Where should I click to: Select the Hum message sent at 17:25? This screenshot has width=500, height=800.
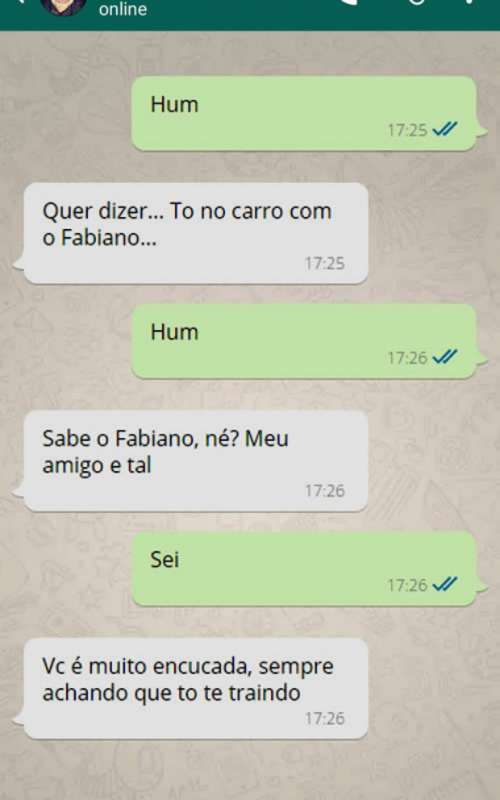pyautogui.click(x=307, y=113)
